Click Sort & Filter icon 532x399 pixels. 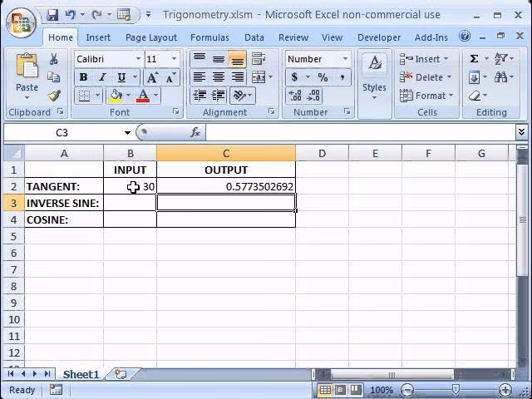[500, 59]
